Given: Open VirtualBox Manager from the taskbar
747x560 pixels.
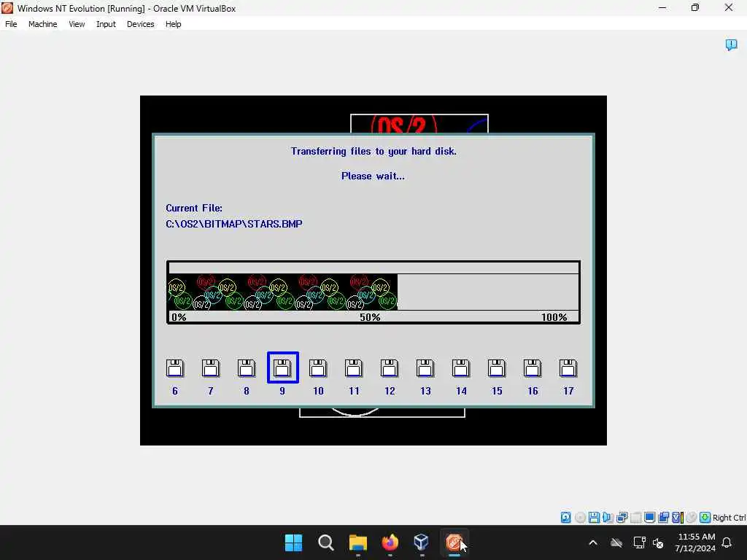Looking at the screenshot, I should (422, 542).
